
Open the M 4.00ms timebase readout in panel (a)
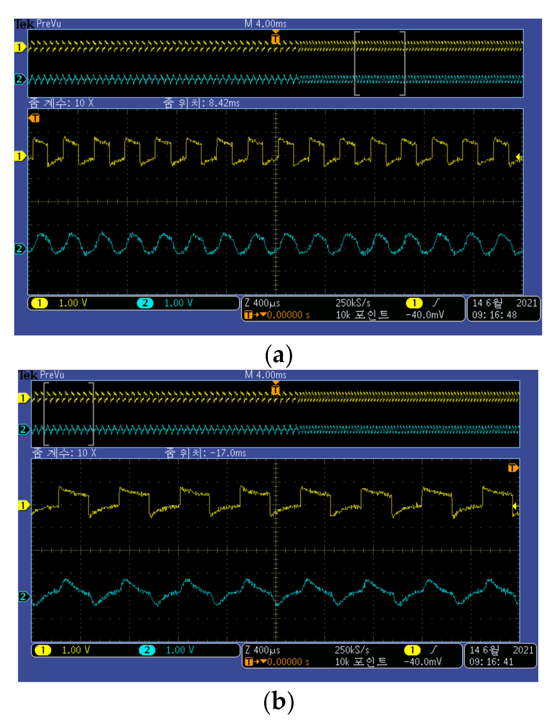pos(265,24)
